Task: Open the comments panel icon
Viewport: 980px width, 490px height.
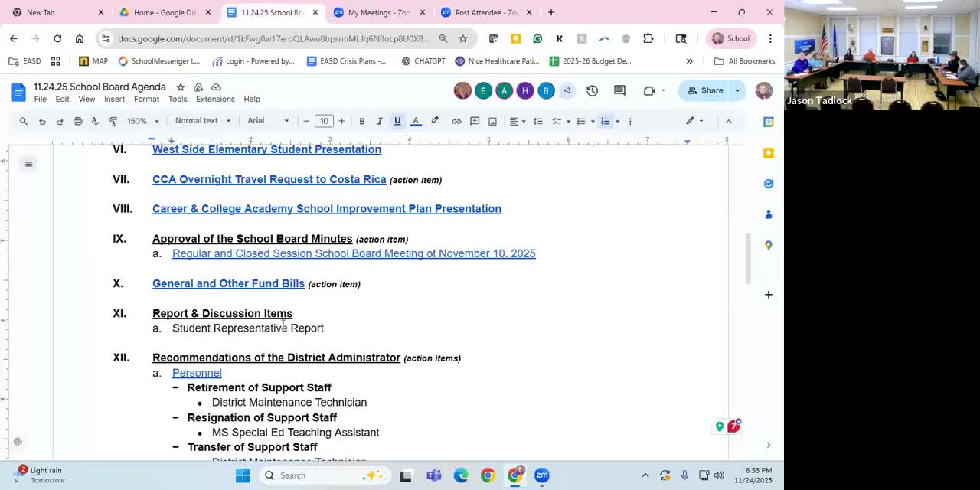Action: (x=619, y=90)
